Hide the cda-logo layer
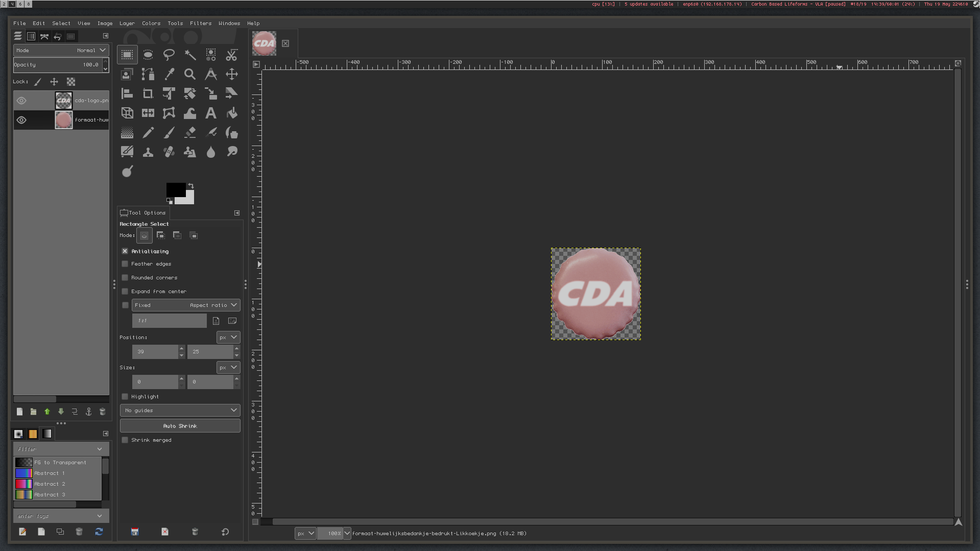This screenshot has width=980, height=551. coord(21,101)
